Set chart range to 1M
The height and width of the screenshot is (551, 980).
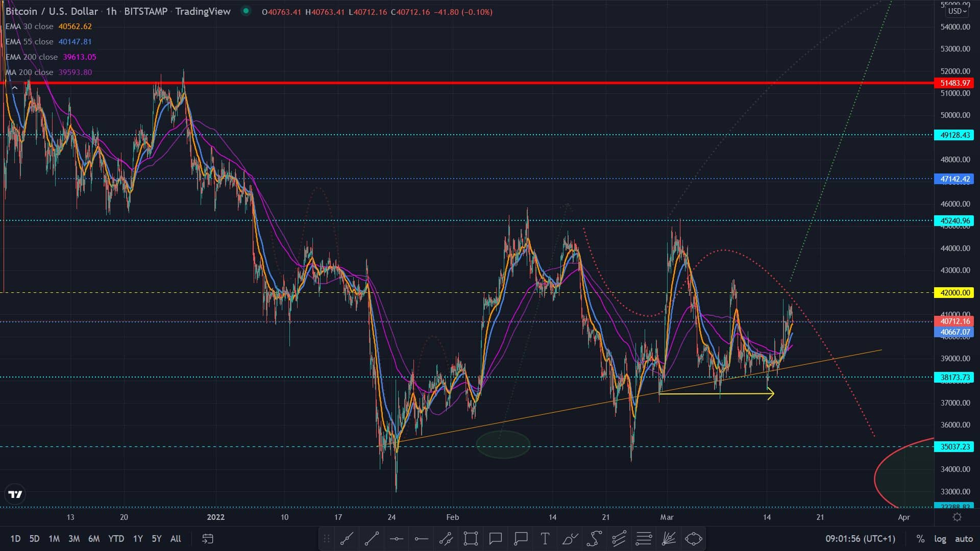click(x=54, y=538)
